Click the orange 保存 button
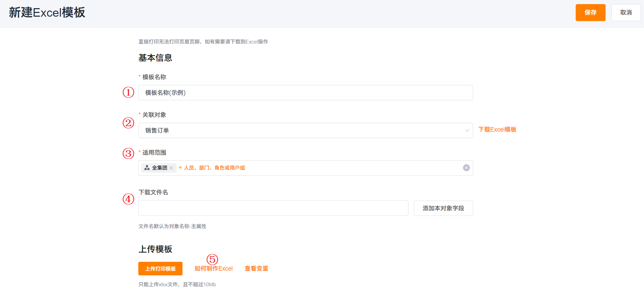The height and width of the screenshot is (290, 644). click(590, 13)
